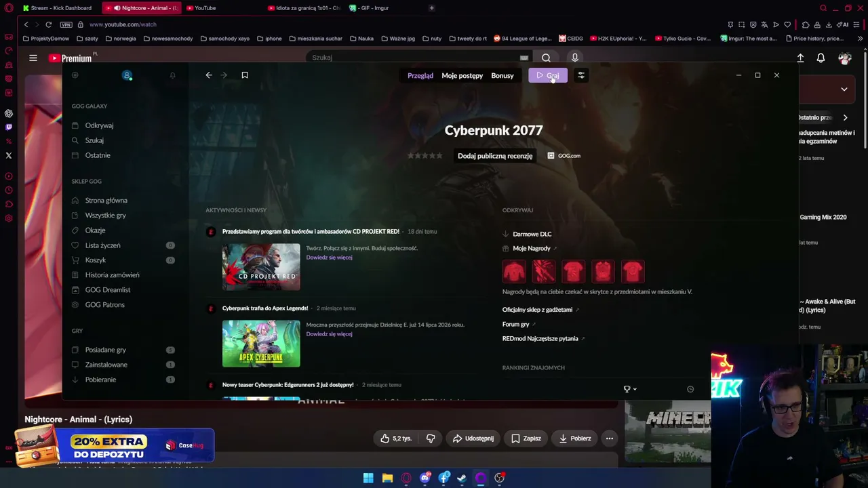Expand the trophy dropdown in friends rankings
This screenshot has width=868, height=488.
[x=630, y=389]
